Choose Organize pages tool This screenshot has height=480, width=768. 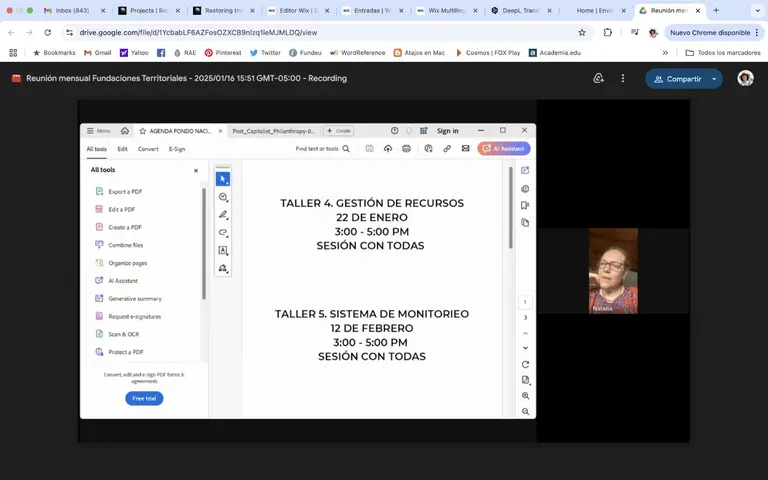coord(121,263)
